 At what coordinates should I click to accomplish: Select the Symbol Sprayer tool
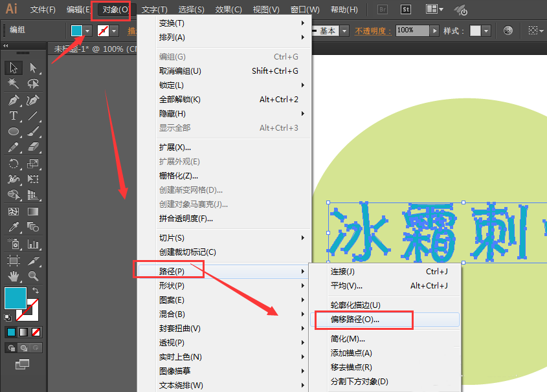[13, 244]
